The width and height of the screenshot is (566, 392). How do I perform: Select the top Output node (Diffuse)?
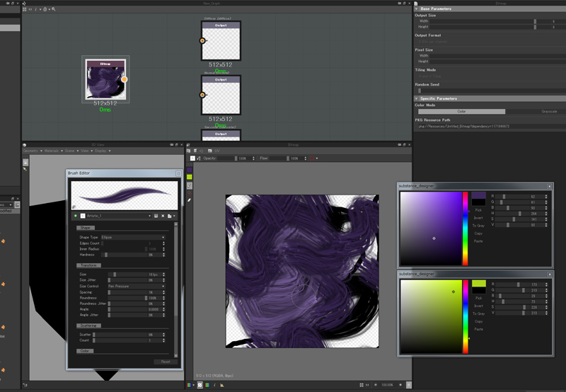click(x=221, y=41)
